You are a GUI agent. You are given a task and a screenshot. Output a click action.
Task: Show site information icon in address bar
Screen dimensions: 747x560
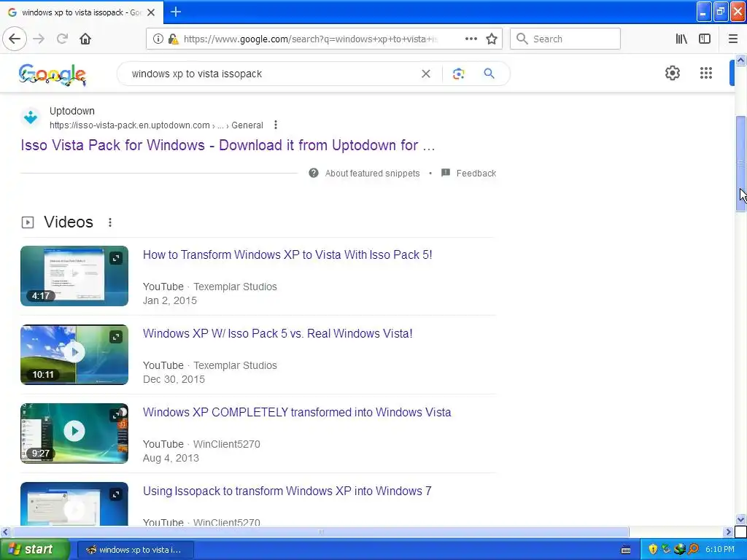pyautogui.click(x=158, y=39)
